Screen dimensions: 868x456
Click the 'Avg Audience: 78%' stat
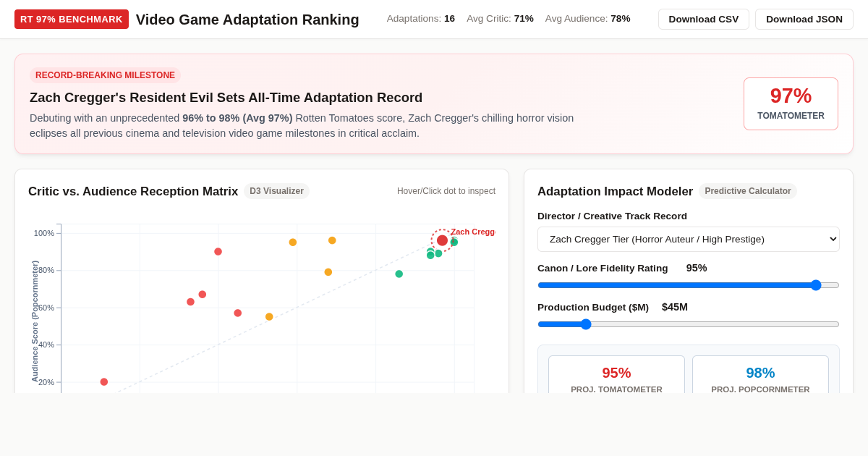588,19
